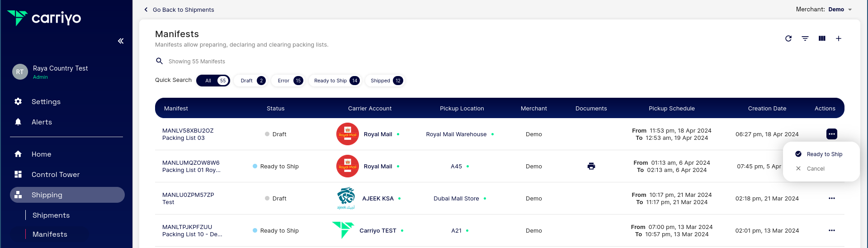Click the printer icon in Documents column
The height and width of the screenshot is (248, 868).
pyautogui.click(x=591, y=166)
